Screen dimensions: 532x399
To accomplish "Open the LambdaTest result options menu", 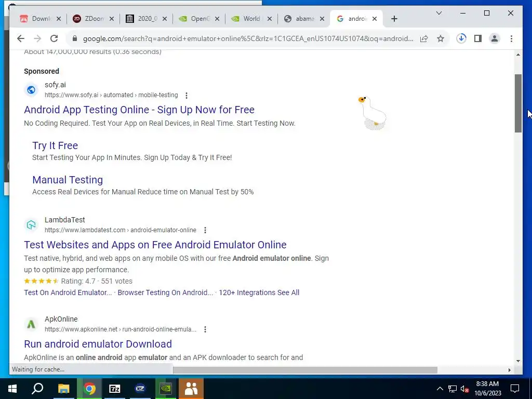I will click(x=205, y=230).
